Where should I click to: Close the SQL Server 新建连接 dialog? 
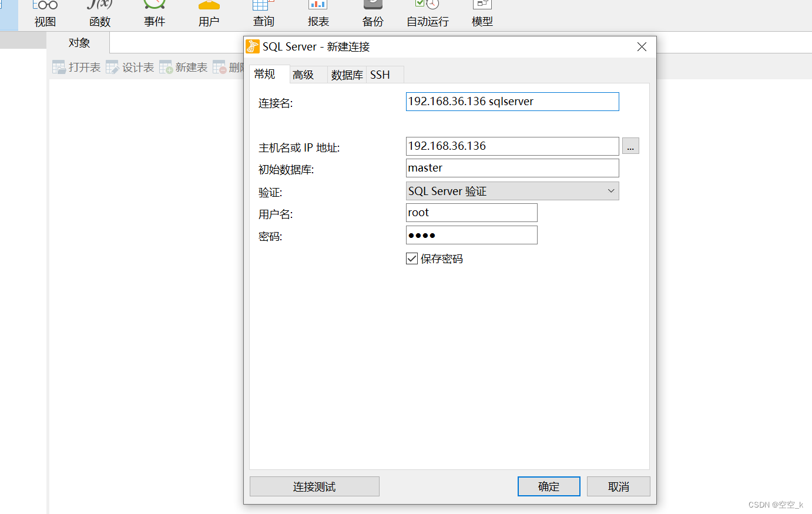pyautogui.click(x=642, y=47)
